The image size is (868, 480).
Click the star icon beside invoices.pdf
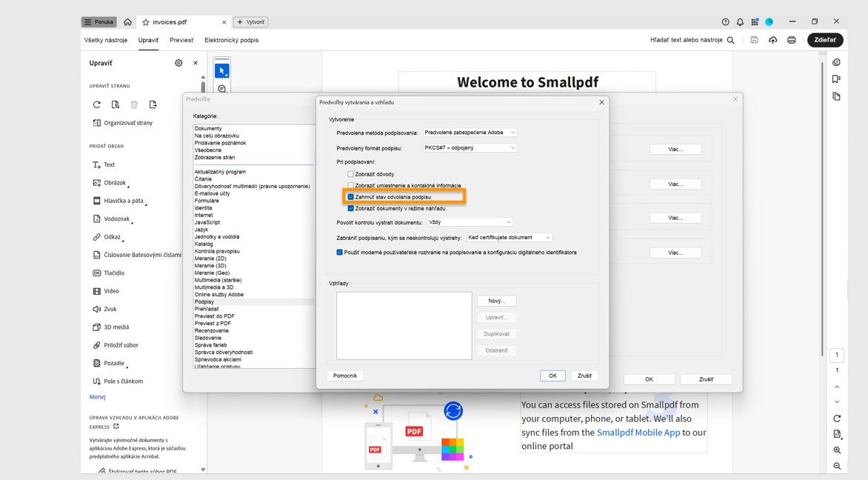click(146, 22)
